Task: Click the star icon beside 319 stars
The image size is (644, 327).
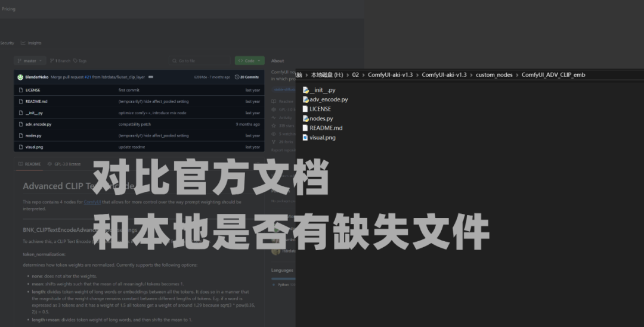Action: pyautogui.click(x=274, y=126)
